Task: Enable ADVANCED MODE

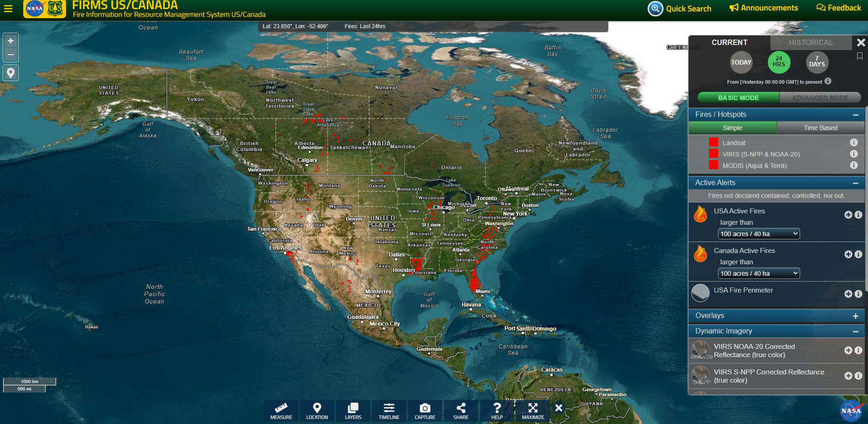Action: (820, 98)
